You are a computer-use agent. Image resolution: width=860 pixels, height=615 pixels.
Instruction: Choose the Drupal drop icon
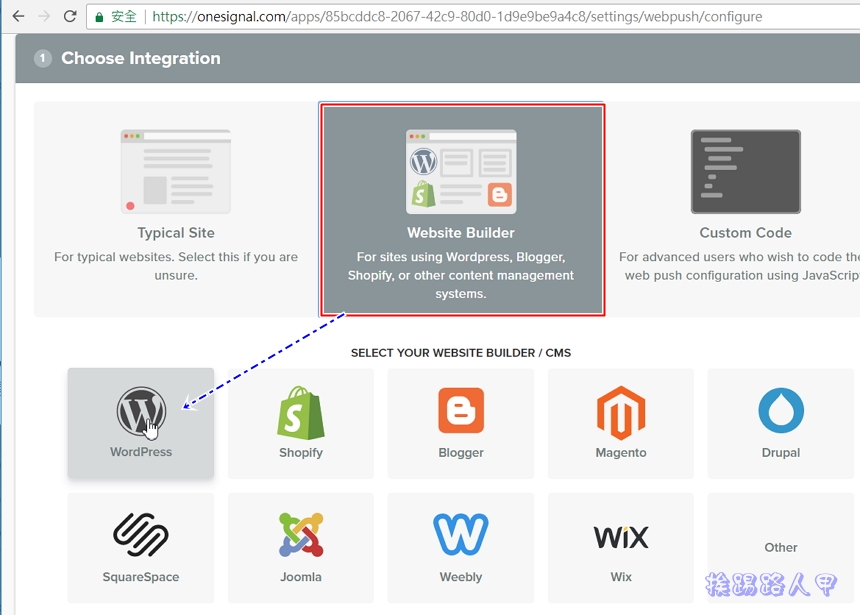click(x=781, y=410)
